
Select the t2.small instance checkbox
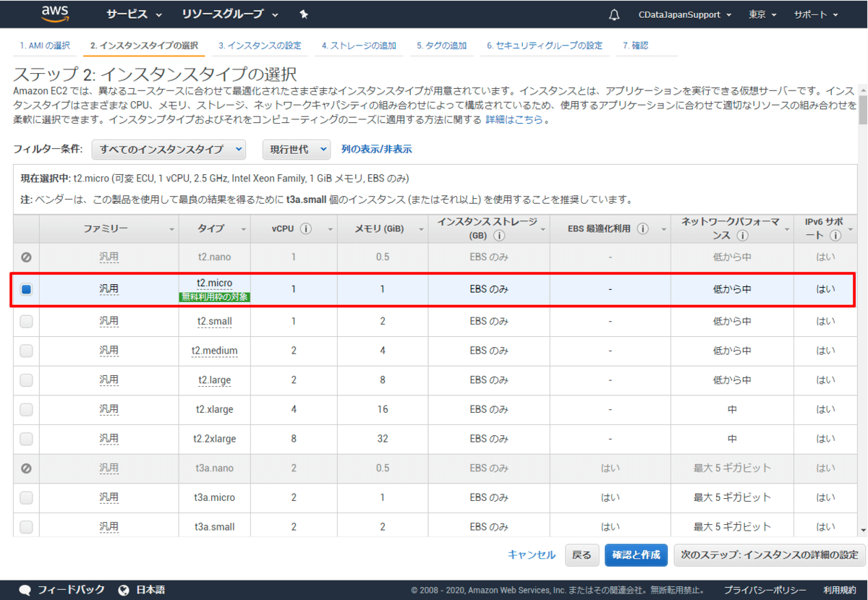(26, 322)
